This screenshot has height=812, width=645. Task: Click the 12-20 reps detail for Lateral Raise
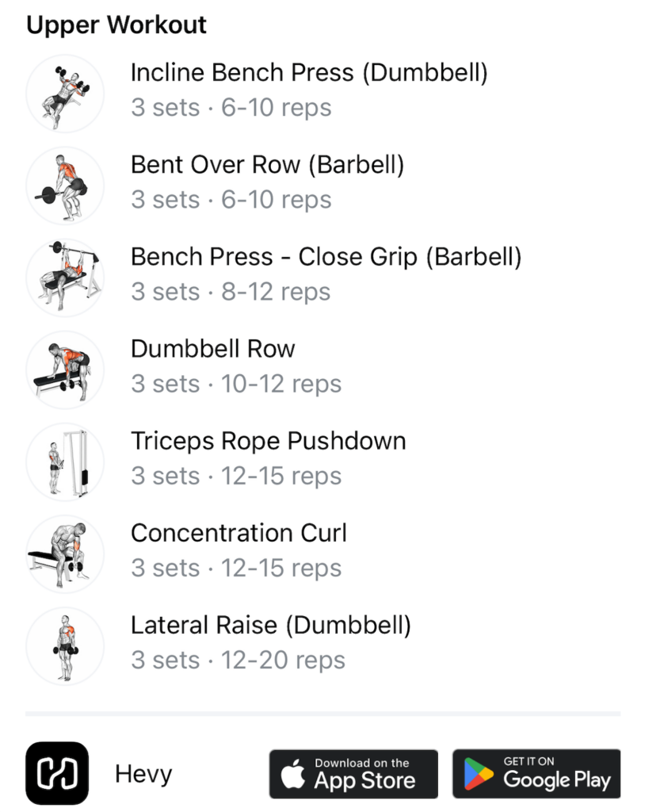(x=283, y=661)
